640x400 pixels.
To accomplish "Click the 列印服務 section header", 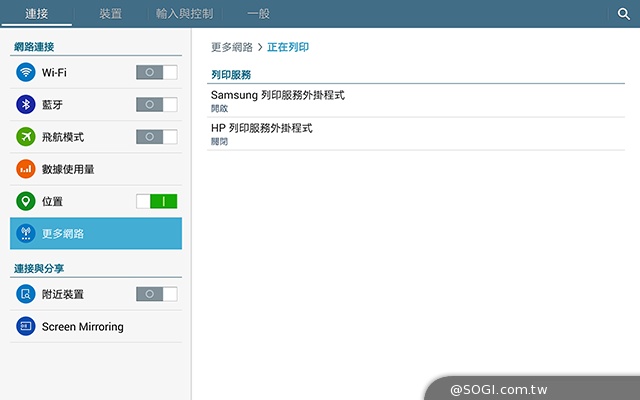I will [231, 75].
